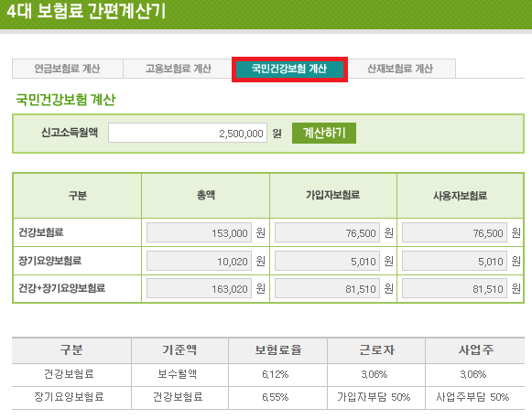
Task: Click 건강+장기요양 가입자보험료 field
Action: 327,288
